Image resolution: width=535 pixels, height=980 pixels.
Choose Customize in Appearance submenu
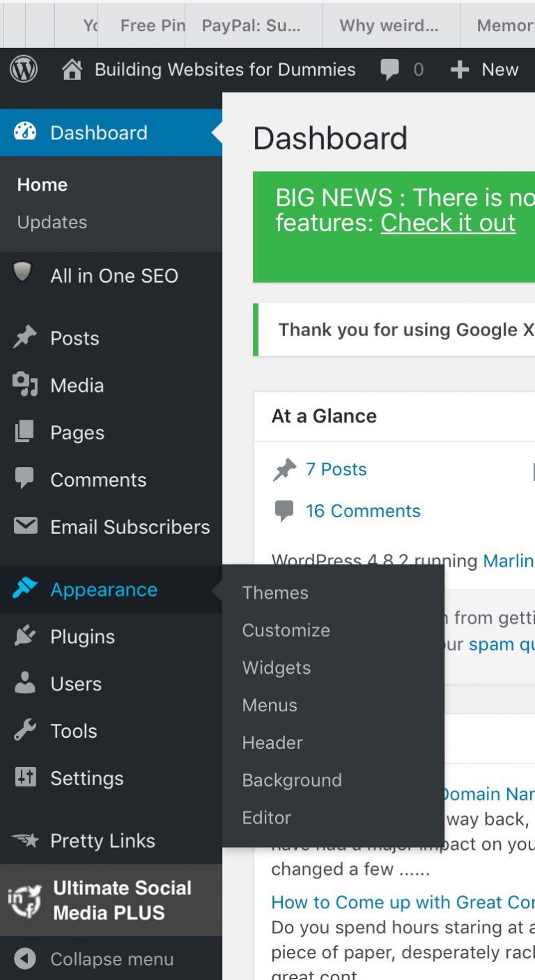tap(286, 631)
